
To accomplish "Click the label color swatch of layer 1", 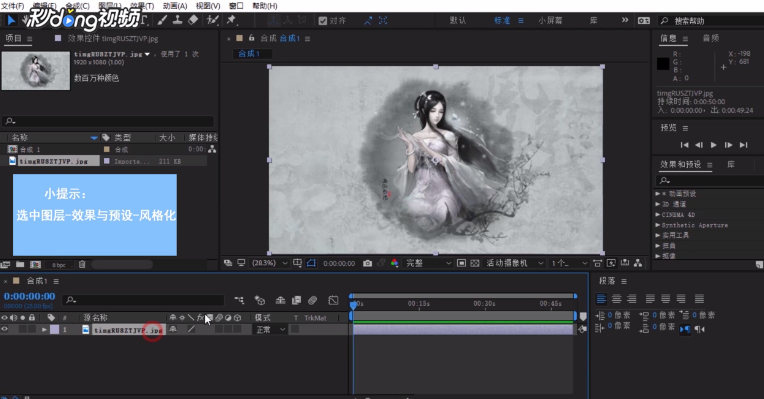I will point(55,330).
